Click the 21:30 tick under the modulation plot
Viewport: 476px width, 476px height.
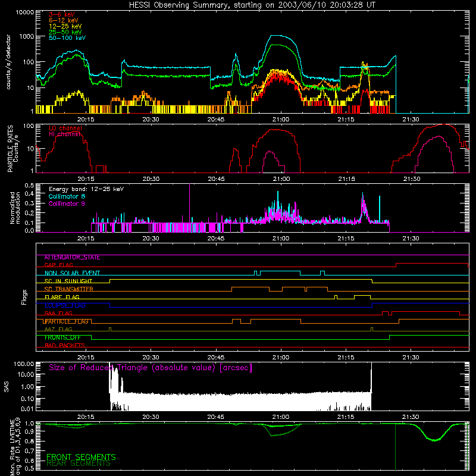click(411, 239)
